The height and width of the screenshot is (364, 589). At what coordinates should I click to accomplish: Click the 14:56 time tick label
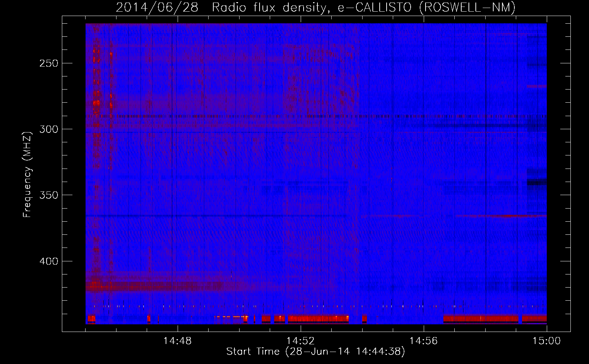424,341
